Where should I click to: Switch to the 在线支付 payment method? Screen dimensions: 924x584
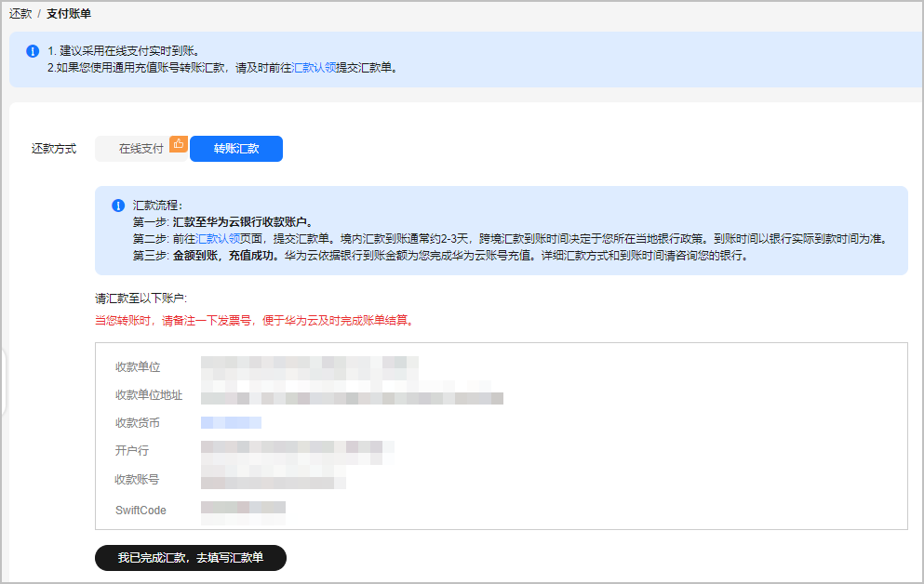tap(141, 148)
